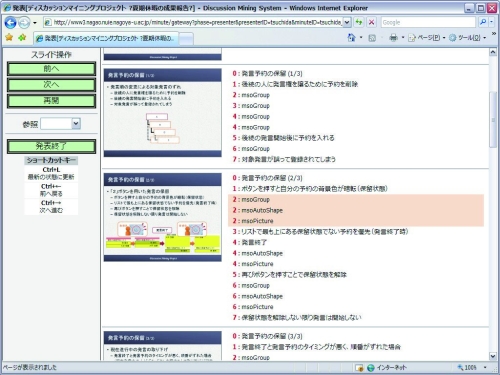
Task: Click the 次へ next slide button
Action: click(51, 85)
